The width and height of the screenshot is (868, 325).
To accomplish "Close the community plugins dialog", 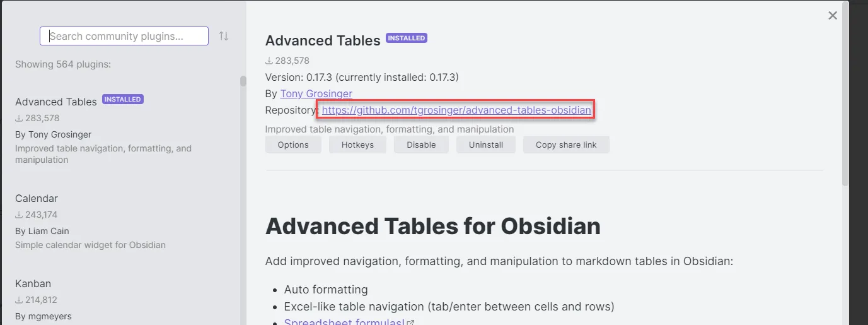I will (833, 16).
